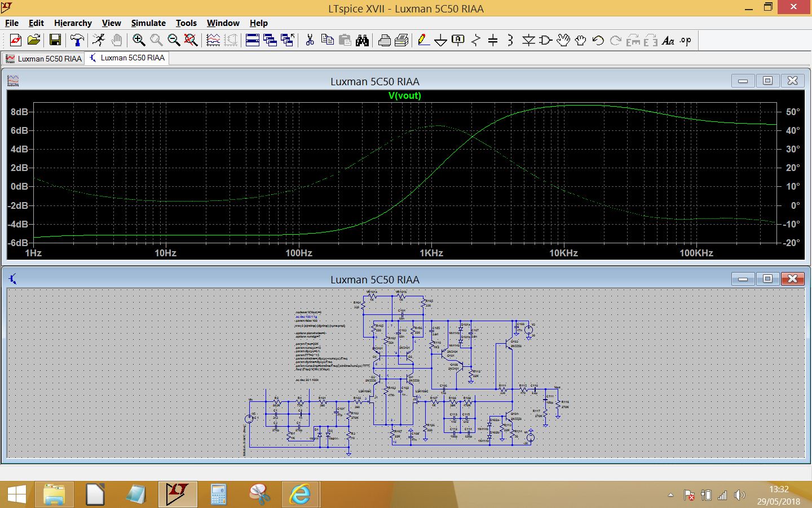Place a ground symbol
The height and width of the screenshot is (508, 812).
click(441, 40)
